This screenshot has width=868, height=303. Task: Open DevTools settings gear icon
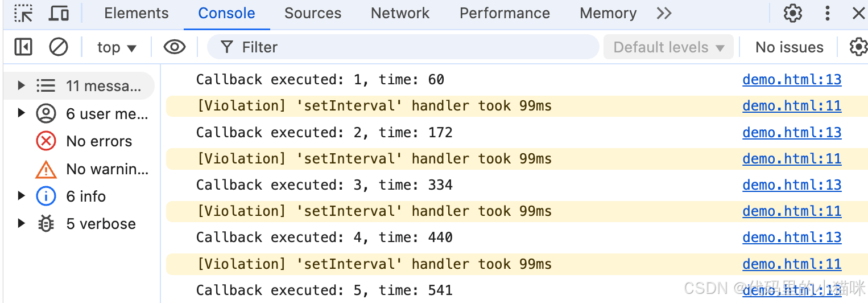coord(792,13)
